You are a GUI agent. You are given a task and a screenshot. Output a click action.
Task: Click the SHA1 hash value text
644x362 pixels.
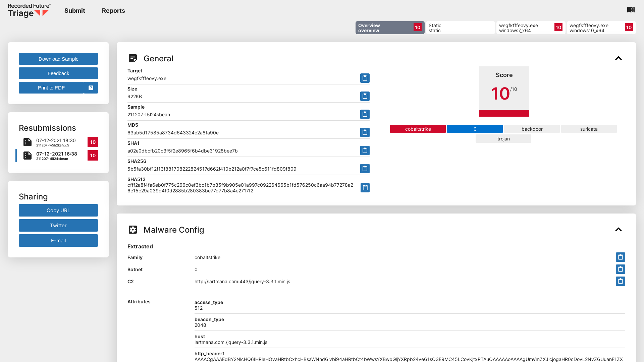(x=182, y=151)
